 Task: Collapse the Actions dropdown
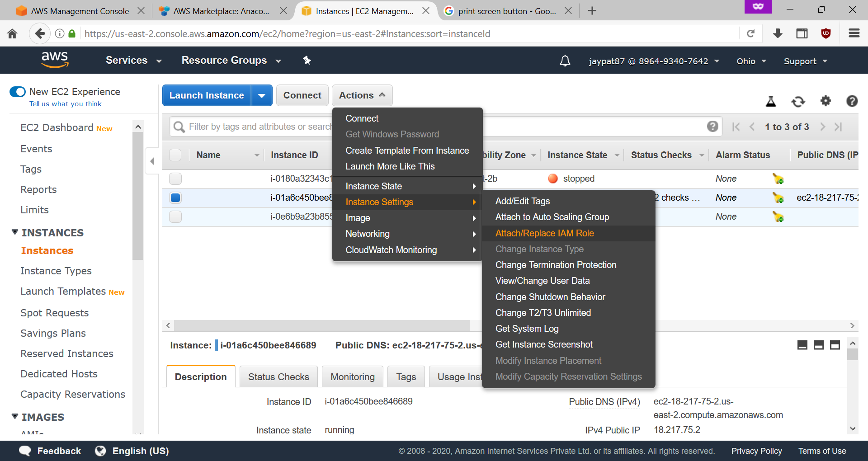[362, 95]
